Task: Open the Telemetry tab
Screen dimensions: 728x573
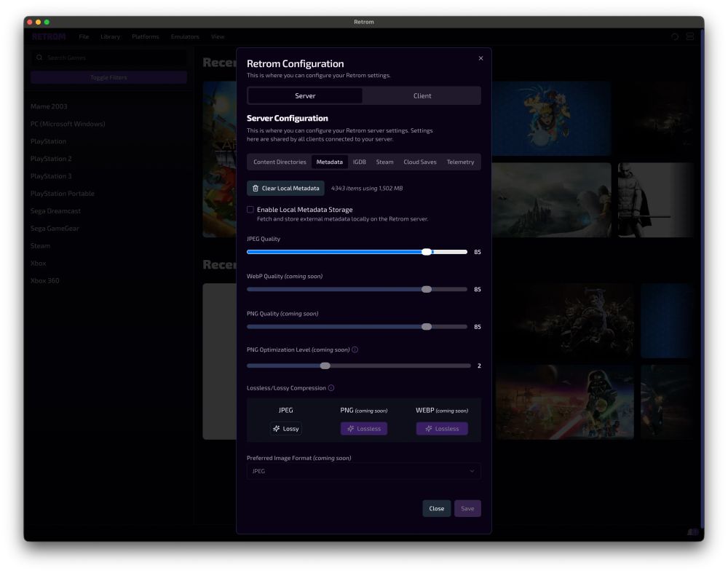Action: 460,162
